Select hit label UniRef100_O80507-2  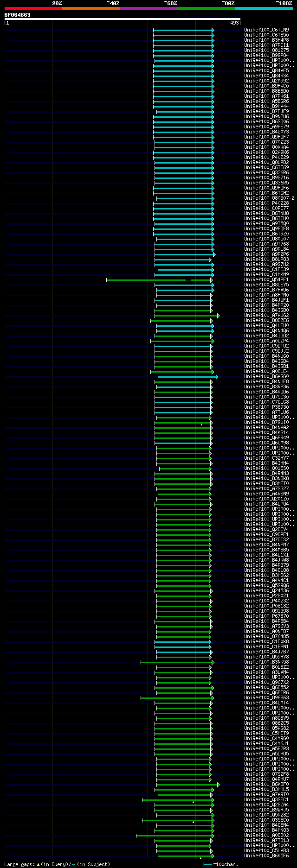point(269,198)
